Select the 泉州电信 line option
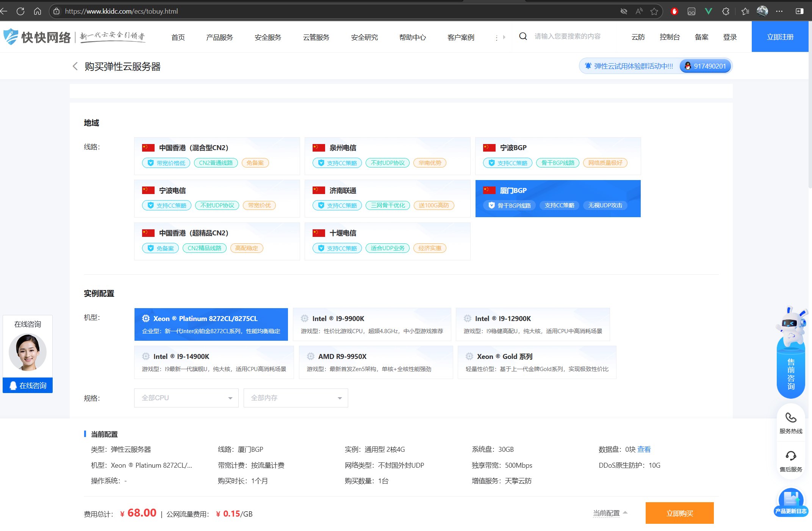 coord(387,156)
